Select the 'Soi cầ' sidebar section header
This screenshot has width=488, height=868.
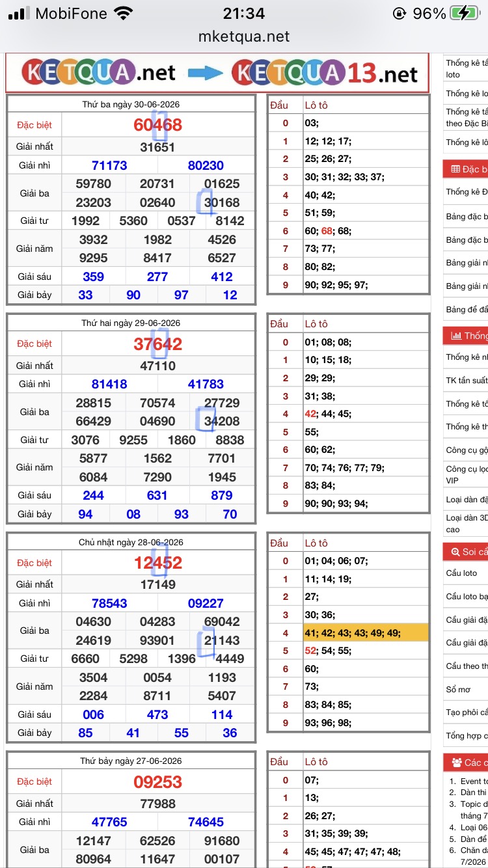(x=465, y=552)
